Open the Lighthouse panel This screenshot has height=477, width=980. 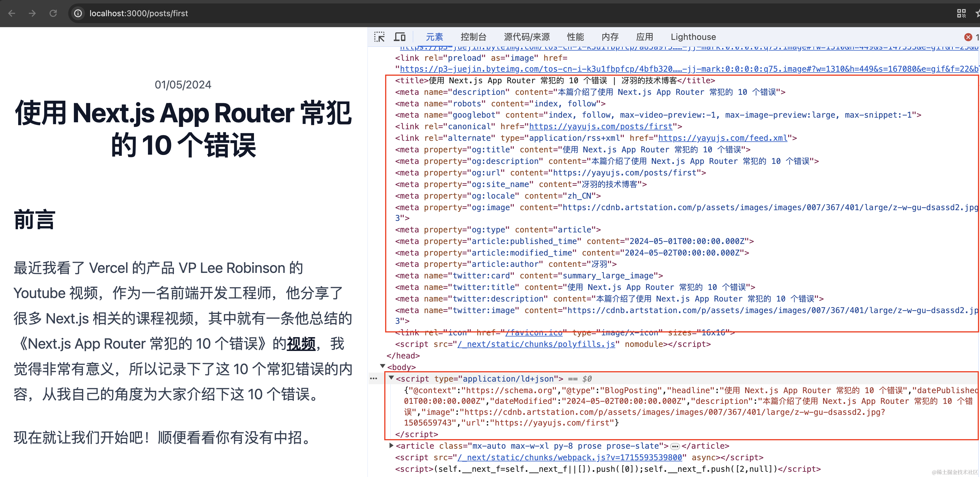click(x=693, y=36)
